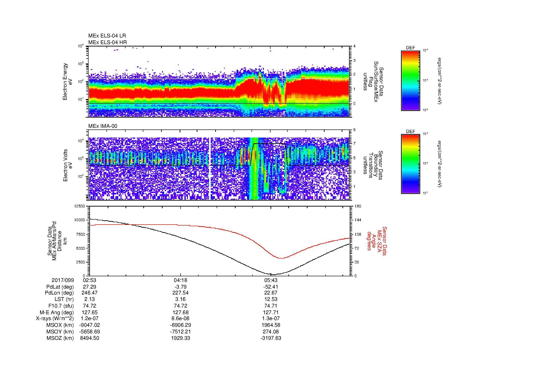Viewport: 555px width, 392px height.
Task: Click the MSOZ value '8494.50'
Action: click(89, 338)
